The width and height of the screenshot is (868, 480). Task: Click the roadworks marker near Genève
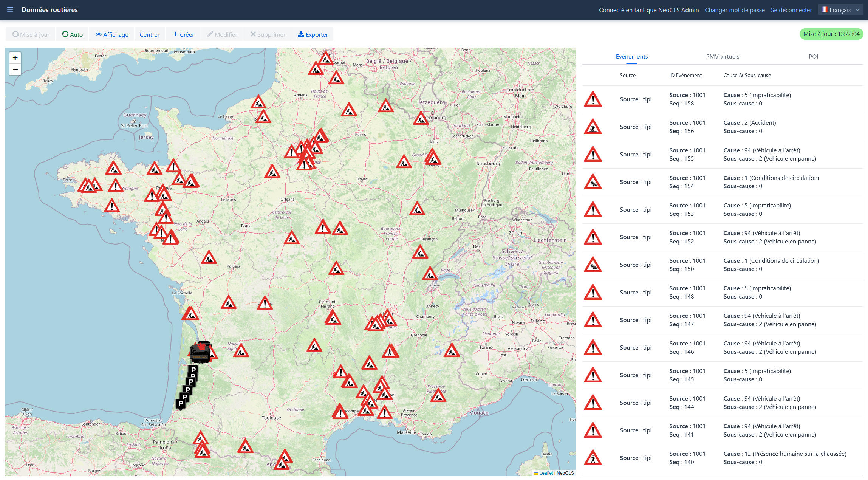click(430, 274)
